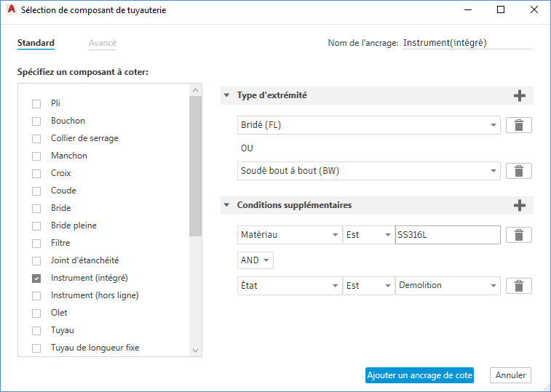Collapse the Conditions supplémentaires section triangle

pyautogui.click(x=227, y=206)
